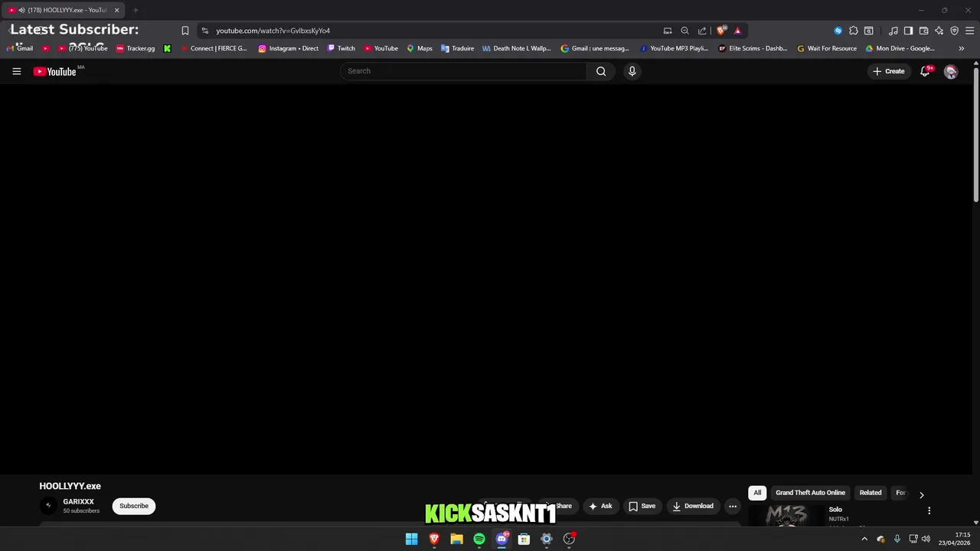Open the Traduire bookmark

click(x=457, y=48)
